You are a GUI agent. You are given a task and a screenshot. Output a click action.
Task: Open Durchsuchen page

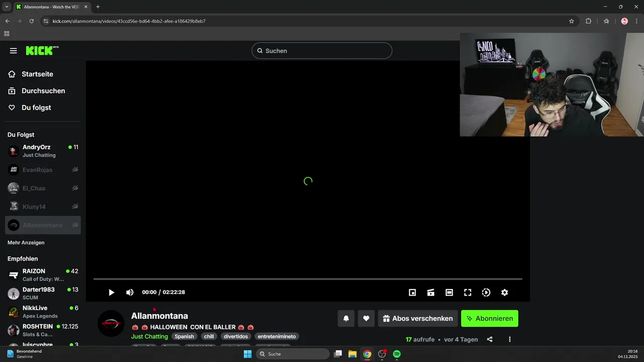[x=43, y=91]
